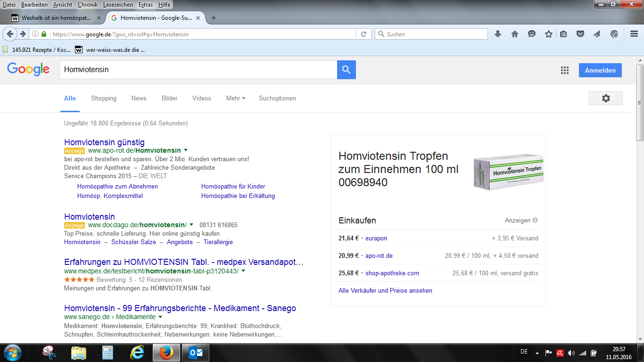Open Outlook from the taskbar
Viewport: 644px width, 362px height.
195,353
